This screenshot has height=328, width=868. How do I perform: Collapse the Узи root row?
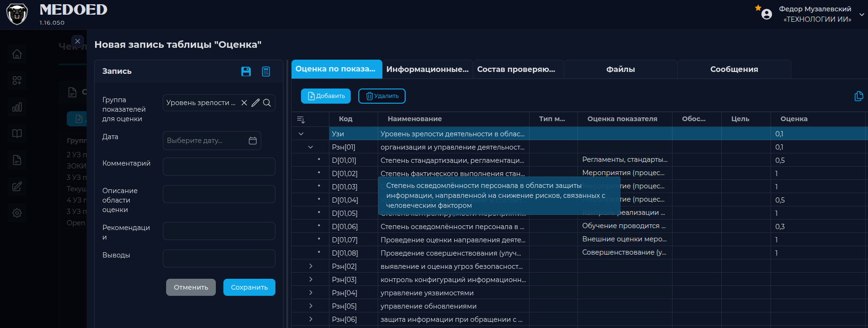tap(301, 134)
